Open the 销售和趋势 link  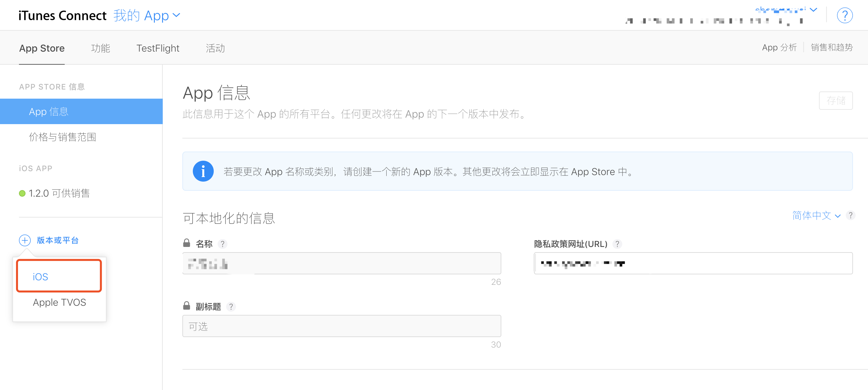click(x=832, y=47)
